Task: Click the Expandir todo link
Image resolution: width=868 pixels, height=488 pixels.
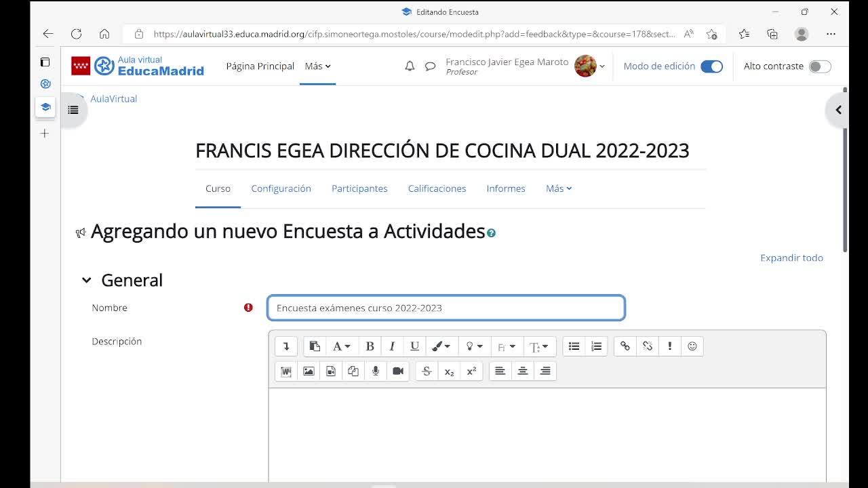Action: click(791, 258)
